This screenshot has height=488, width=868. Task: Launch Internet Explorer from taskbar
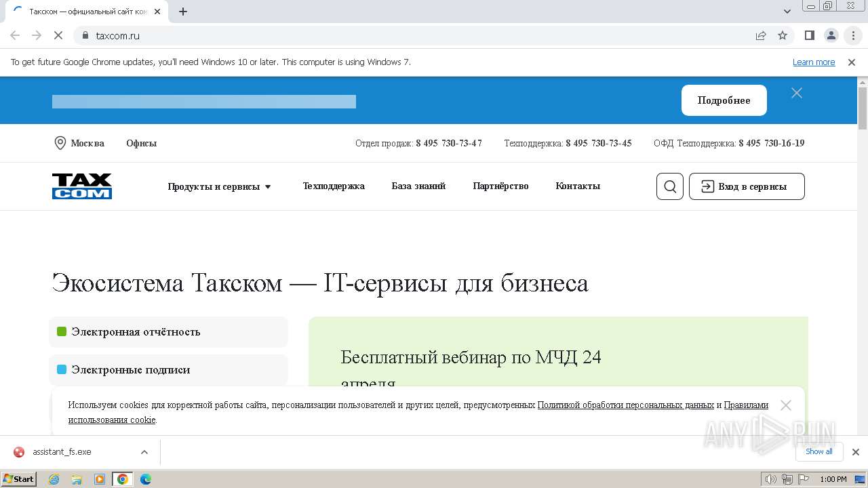[x=54, y=479]
